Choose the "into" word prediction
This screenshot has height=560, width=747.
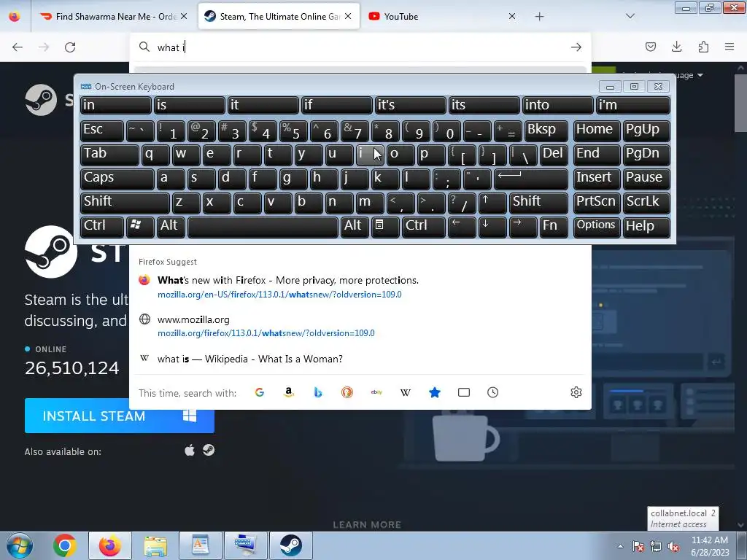(558, 105)
